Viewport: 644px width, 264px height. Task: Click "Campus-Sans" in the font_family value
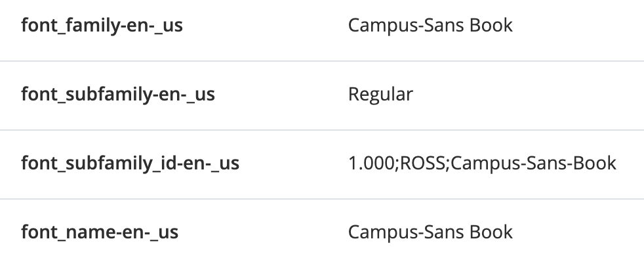pyautogui.click(x=405, y=26)
